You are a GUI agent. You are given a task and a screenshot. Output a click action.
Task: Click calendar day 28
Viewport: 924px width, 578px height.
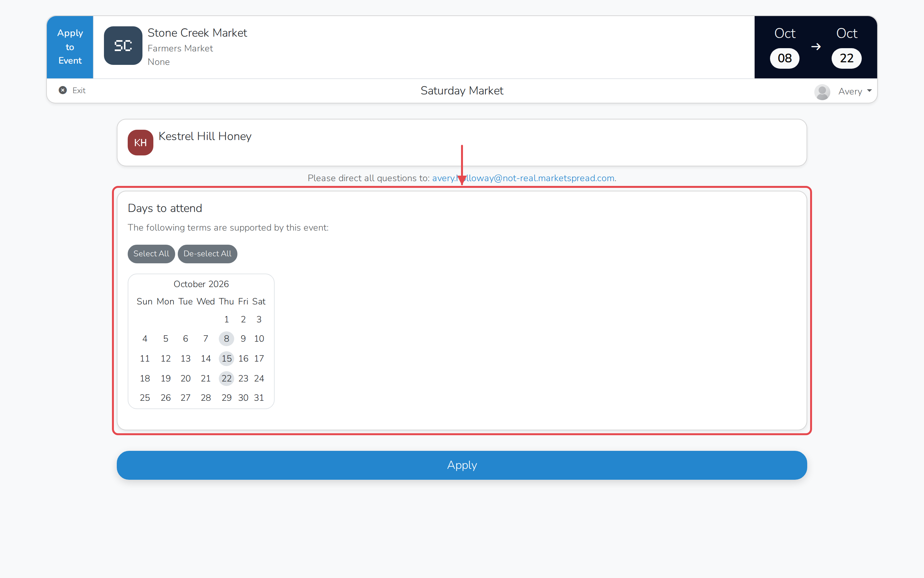pyautogui.click(x=206, y=398)
